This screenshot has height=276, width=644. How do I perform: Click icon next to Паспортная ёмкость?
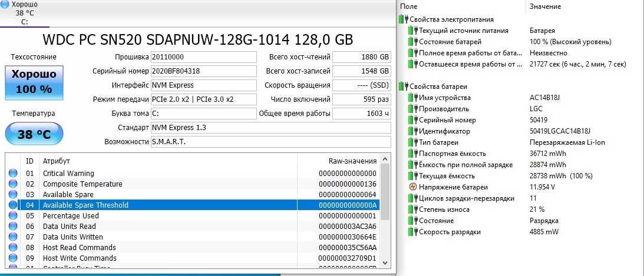pos(413,154)
